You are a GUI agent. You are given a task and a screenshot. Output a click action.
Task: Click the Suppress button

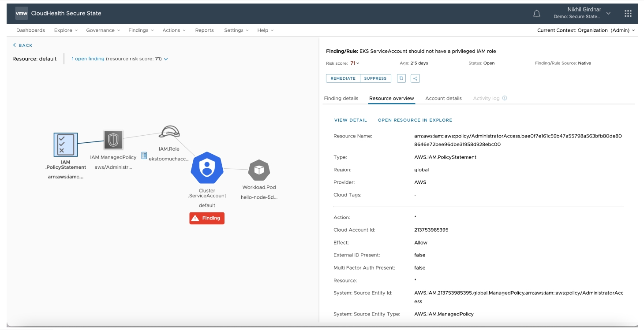coord(375,78)
